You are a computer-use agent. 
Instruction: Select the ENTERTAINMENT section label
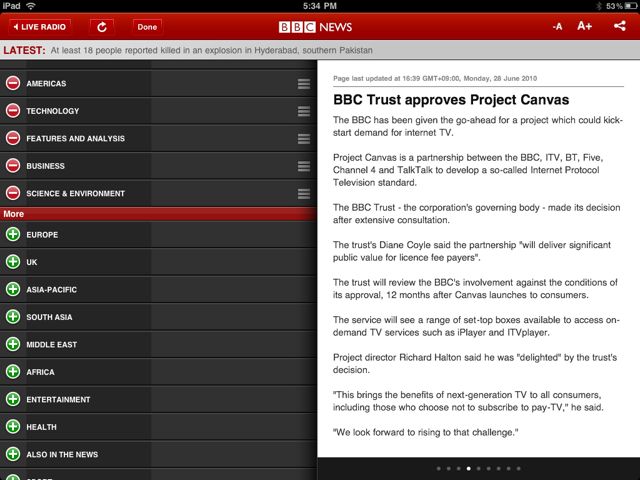[58, 399]
